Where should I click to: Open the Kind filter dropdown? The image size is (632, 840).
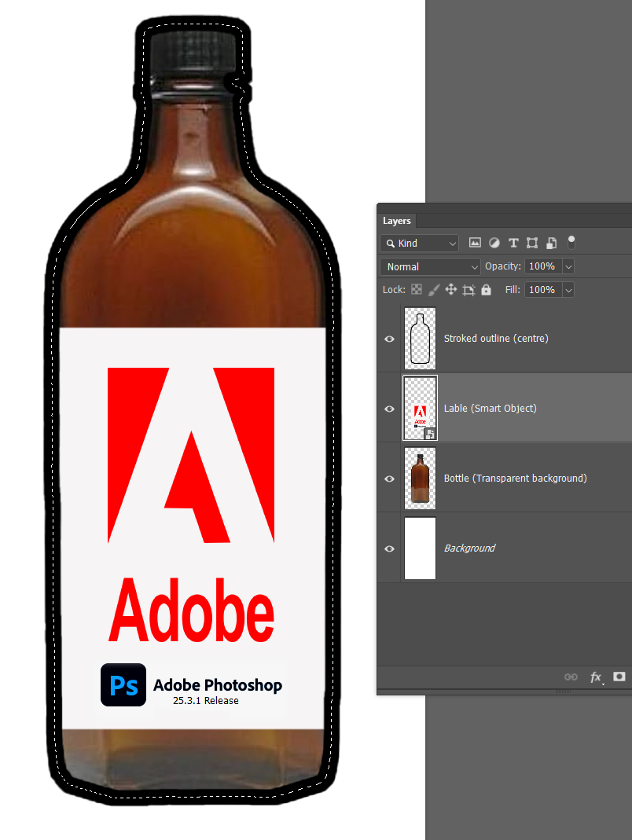[x=419, y=243]
